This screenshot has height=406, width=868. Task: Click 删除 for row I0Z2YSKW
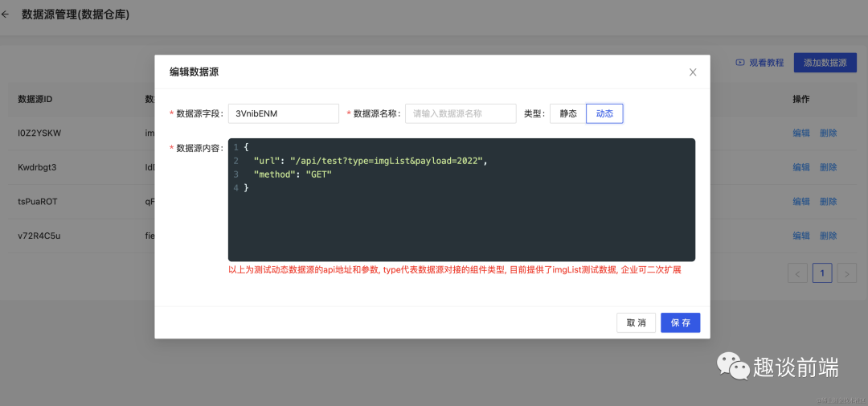pyautogui.click(x=828, y=133)
